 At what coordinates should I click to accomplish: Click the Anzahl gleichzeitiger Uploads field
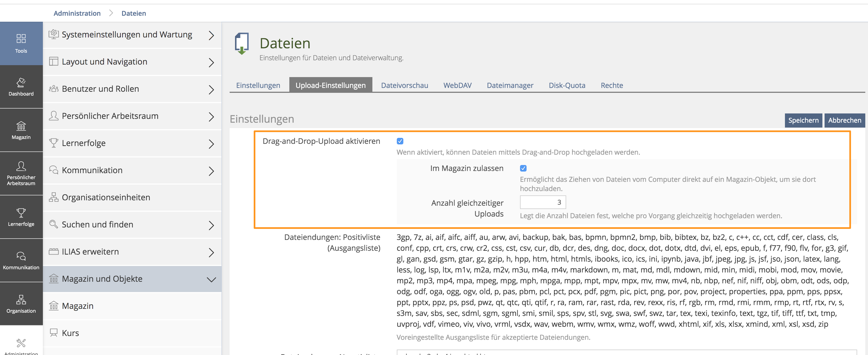click(543, 202)
